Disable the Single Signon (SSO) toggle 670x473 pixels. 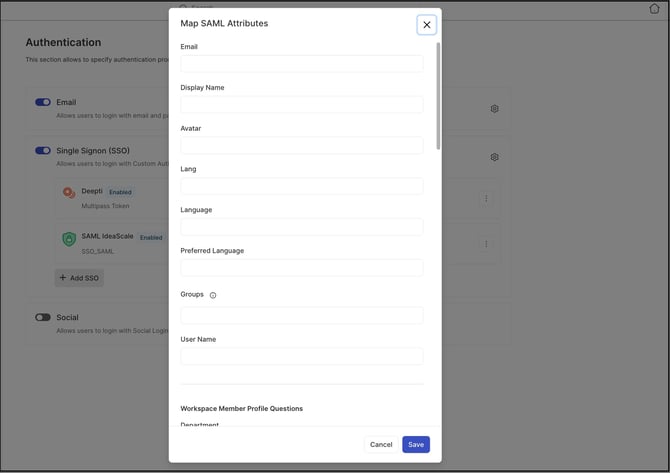pyautogui.click(x=43, y=151)
